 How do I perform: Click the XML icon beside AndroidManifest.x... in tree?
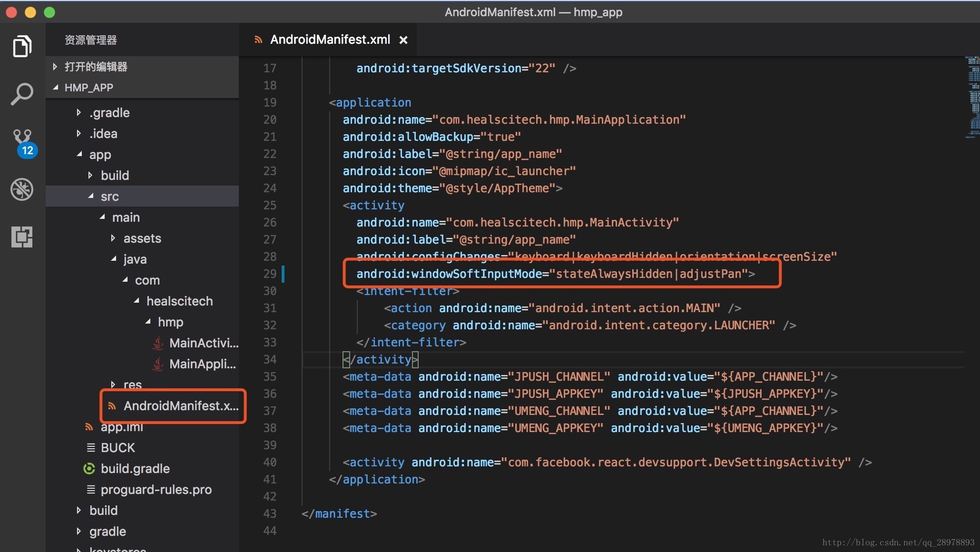point(112,406)
